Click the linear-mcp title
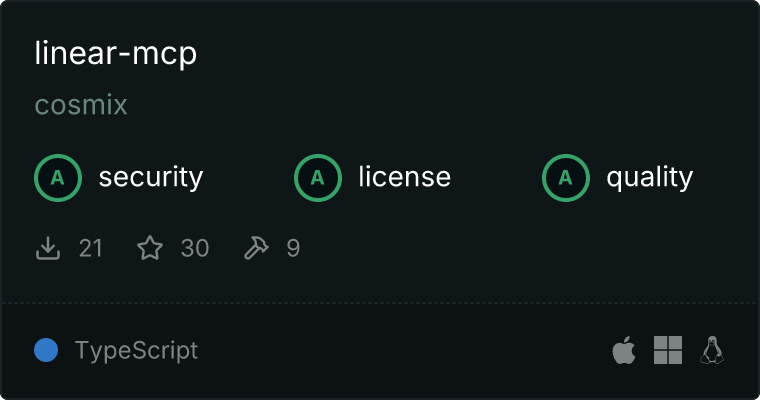The image size is (760, 400). [116, 54]
